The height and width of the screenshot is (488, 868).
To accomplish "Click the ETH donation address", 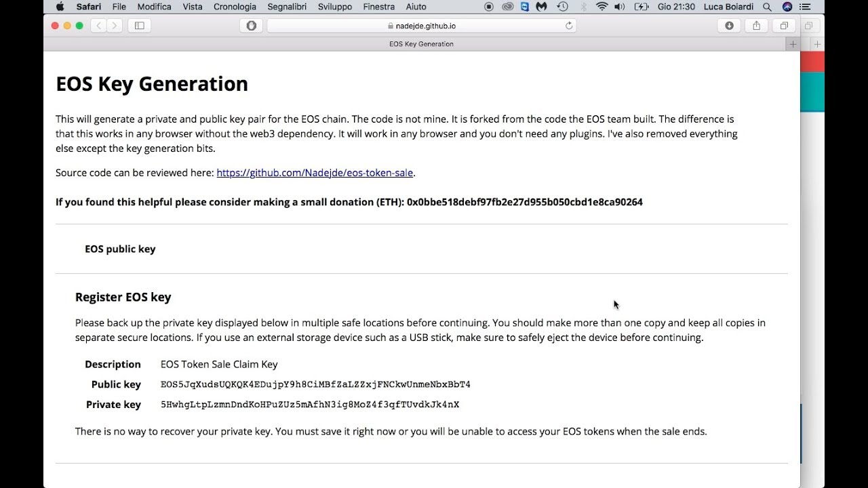I will (525, 202).
